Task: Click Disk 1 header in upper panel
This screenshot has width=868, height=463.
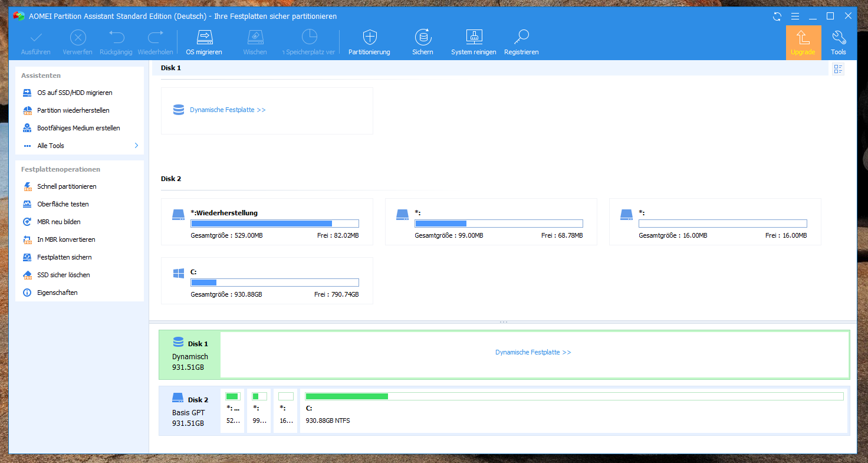Action: point(171,68)
